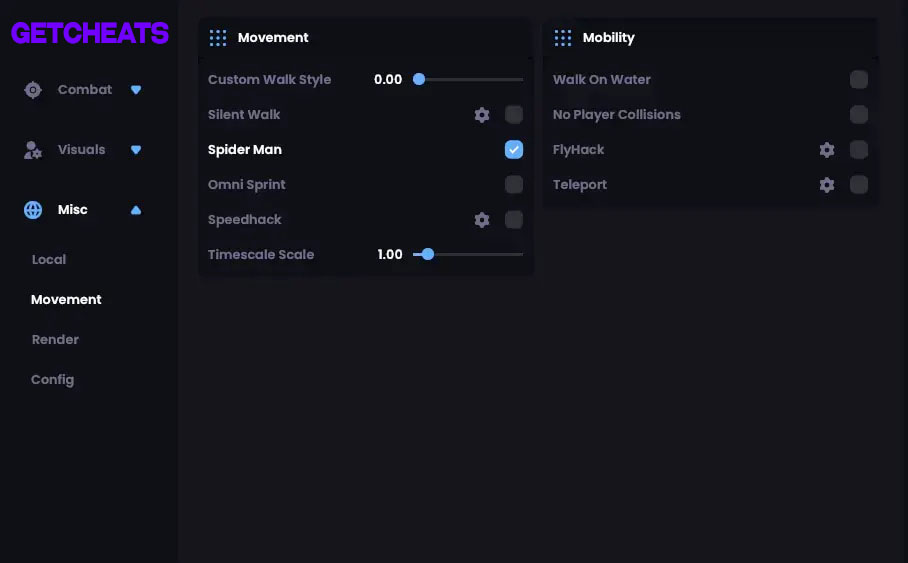Image resolution: width=908 pixels, height=563 pixels.
Task: Open Teleport settings gear
Action: (827, 185)
